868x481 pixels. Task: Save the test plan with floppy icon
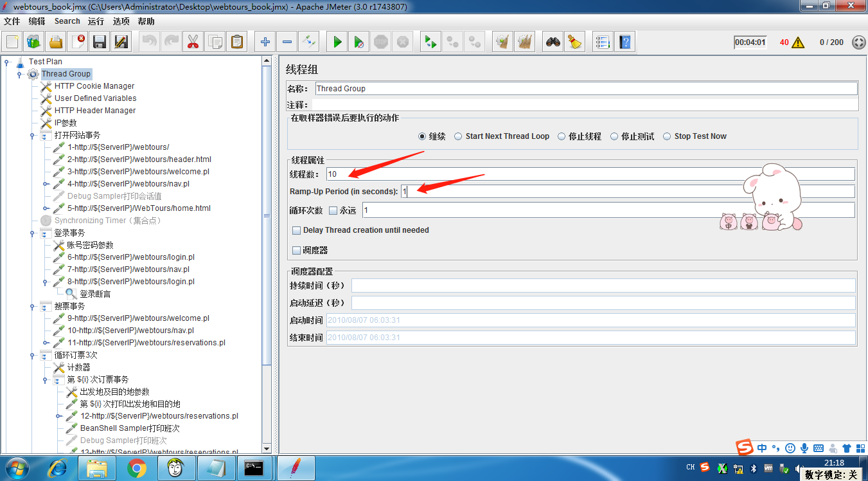(x=100, y=42)
